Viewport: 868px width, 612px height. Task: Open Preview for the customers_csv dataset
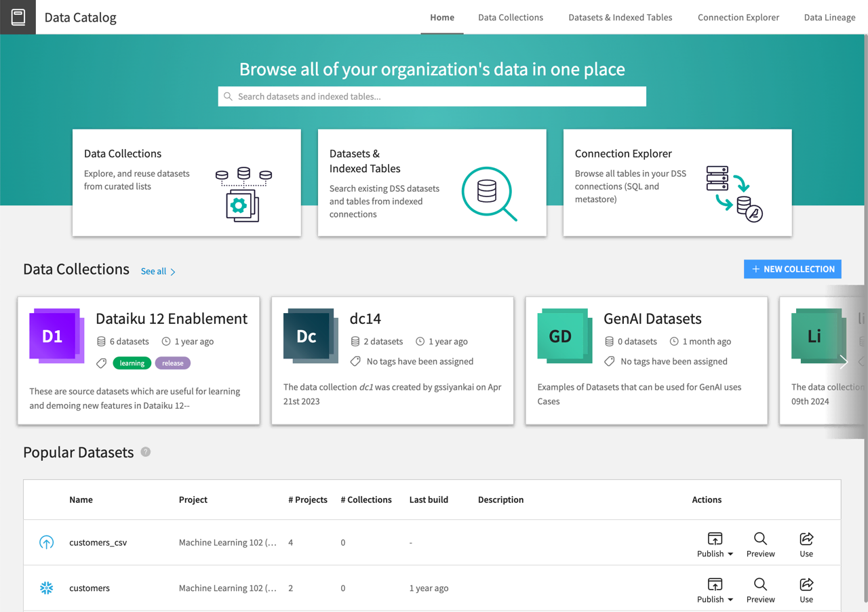(x=760, y=544)
